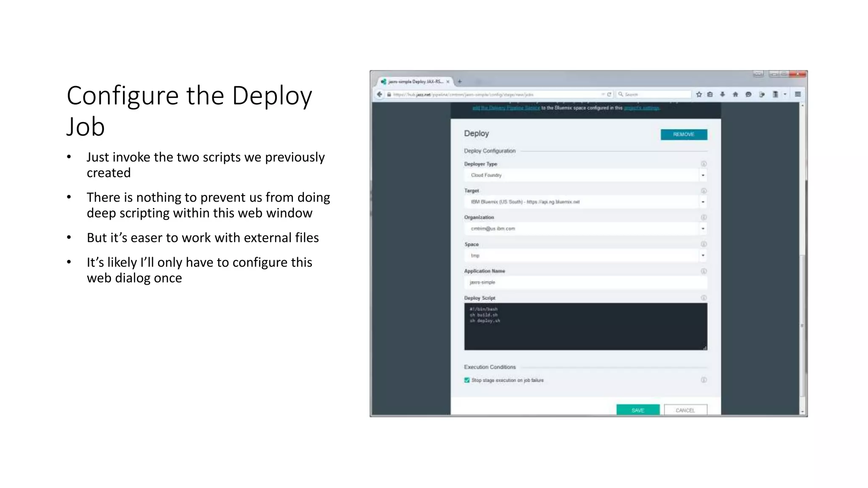
Task: Click the puzzle-piece add-on toolbar icon
Action: click(762, 94)
